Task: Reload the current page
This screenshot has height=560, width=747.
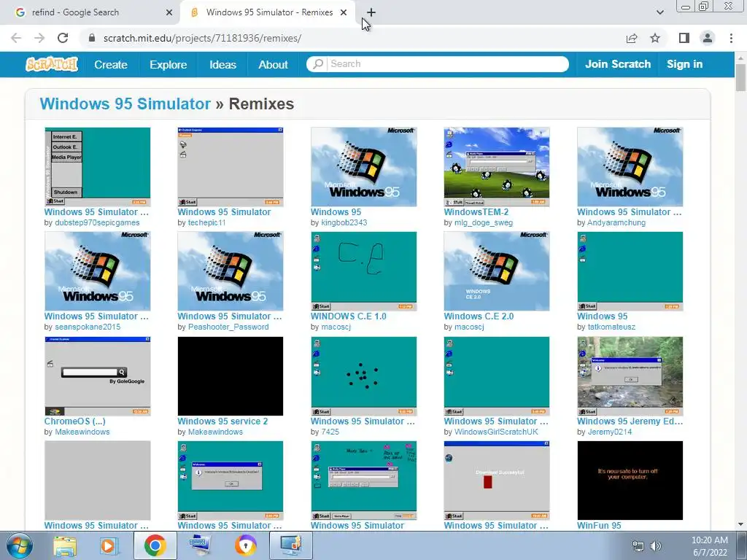Action: (63, 38)
